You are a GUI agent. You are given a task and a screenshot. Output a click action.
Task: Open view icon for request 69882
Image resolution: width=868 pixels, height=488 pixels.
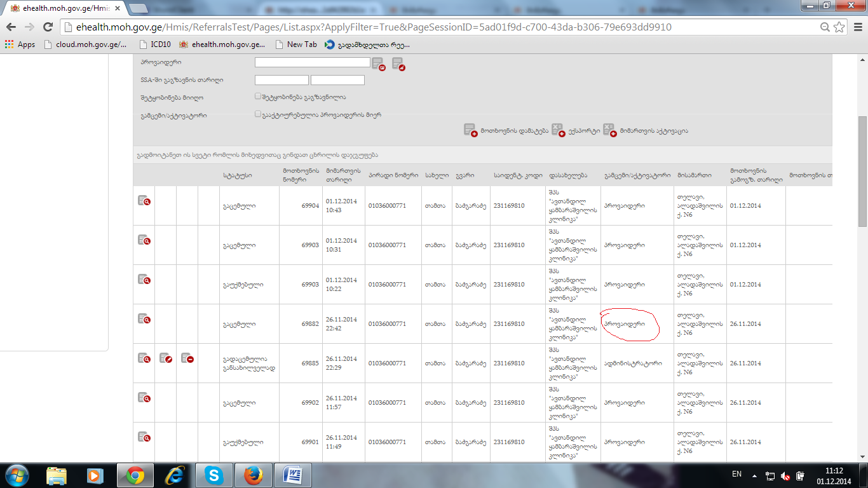tap(144, 319)
